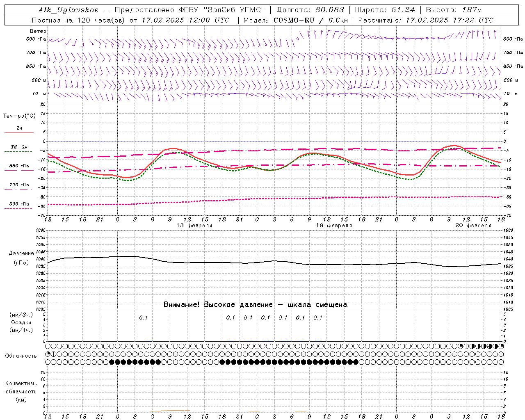Click the 500 м wind level label on the left
This screenshot has width=525, height=420.
coord(39,80)
